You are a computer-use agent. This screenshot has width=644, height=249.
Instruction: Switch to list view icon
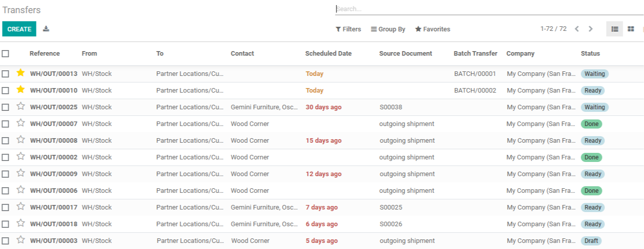pyautogui.click(x=615, y=29)
